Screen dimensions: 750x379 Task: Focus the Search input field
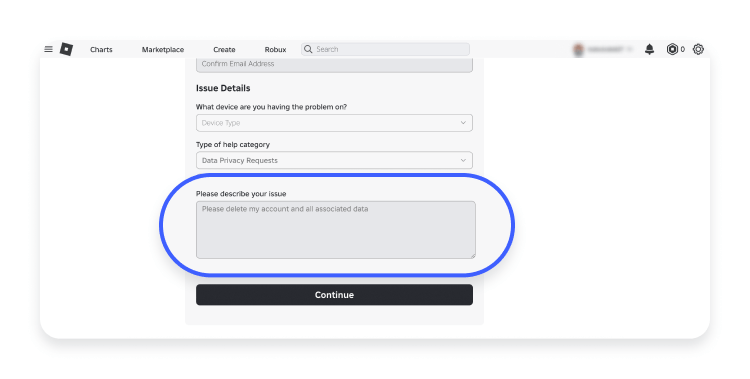click(x=386, y=49)
